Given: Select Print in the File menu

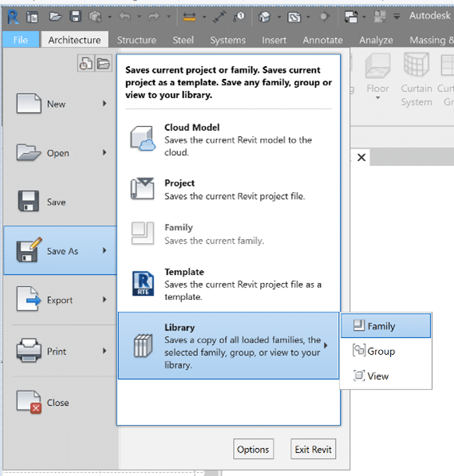Looking at the screenshot, I should coord(60,352).
